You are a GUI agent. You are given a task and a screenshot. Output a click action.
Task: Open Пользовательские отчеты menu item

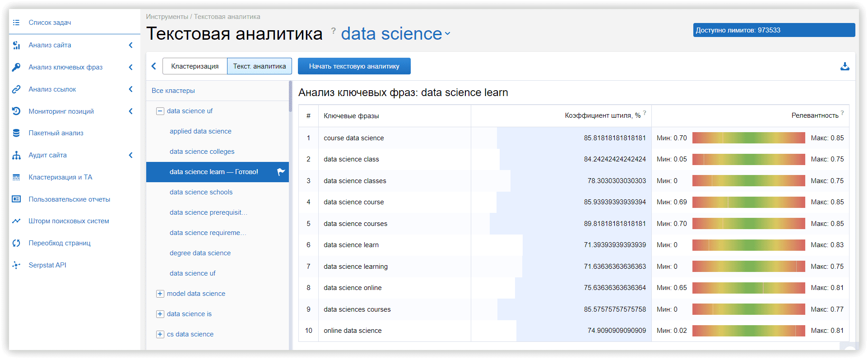coord(70,199)
